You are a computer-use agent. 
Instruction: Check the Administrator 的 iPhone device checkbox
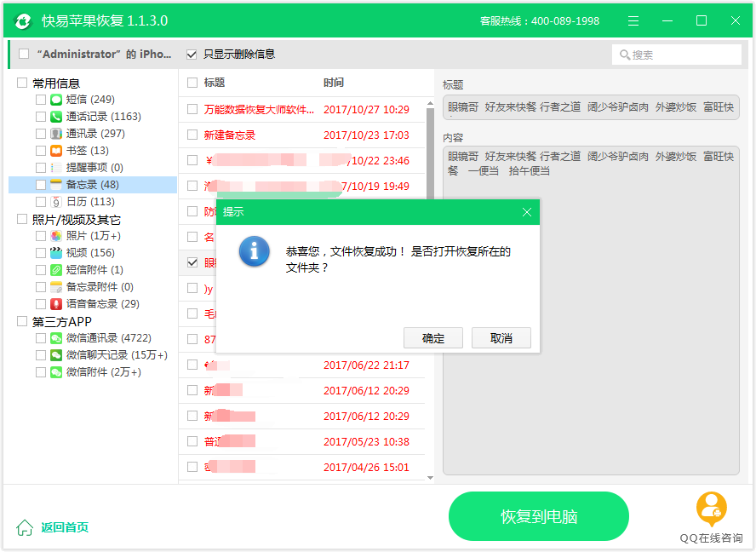pos(24,54)
